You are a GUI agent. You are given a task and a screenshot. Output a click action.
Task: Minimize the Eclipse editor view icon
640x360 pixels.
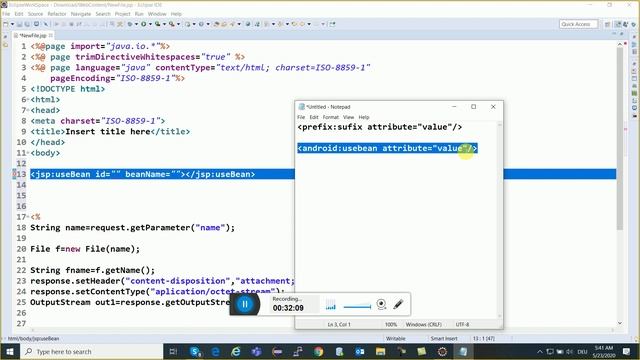tap(614, 34)
